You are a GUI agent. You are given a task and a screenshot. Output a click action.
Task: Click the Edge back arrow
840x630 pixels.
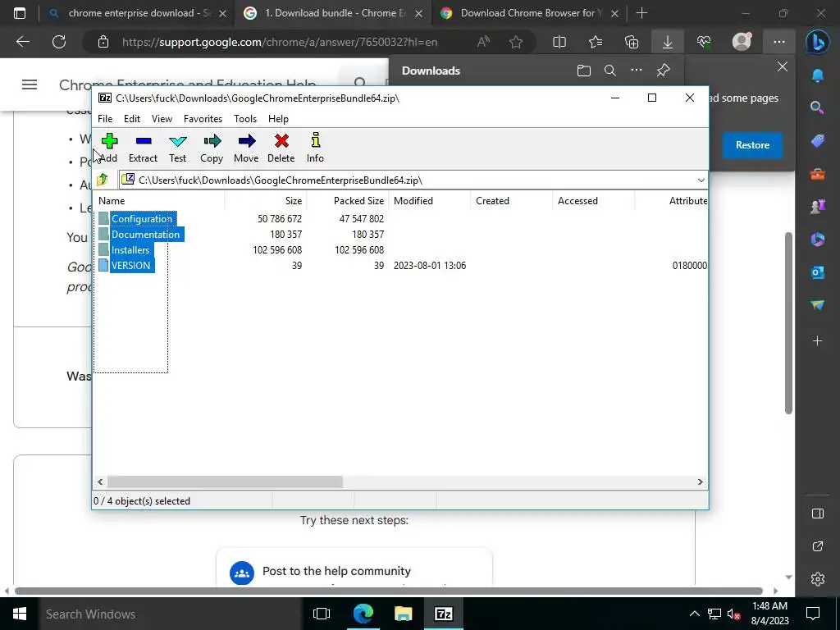coord(23,42)
